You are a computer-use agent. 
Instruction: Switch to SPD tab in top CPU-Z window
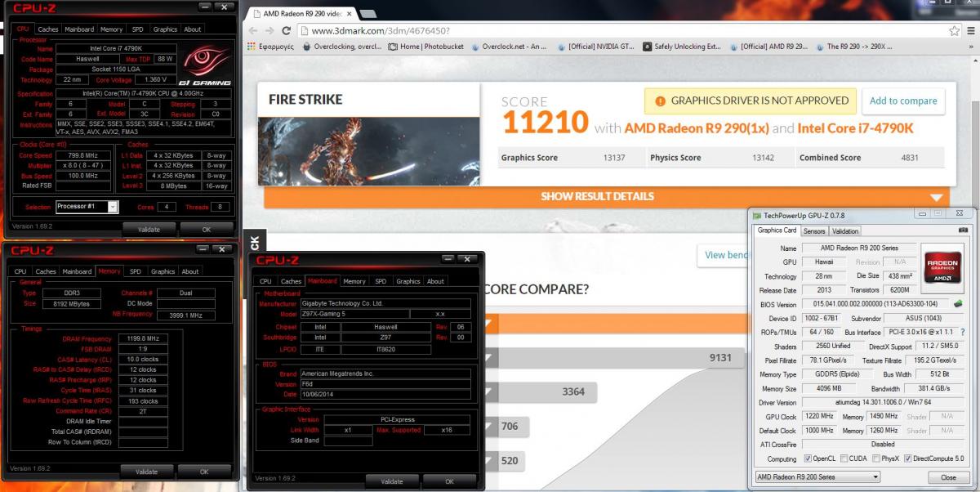coord(137,29)
